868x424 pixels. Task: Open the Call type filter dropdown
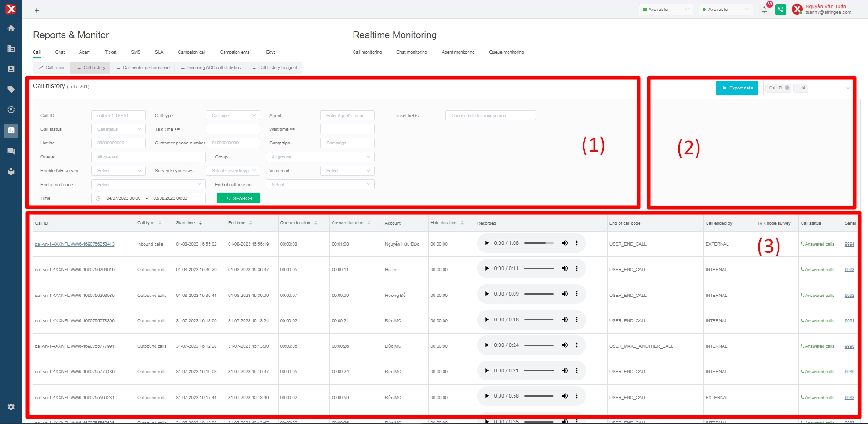coord(233,116)
